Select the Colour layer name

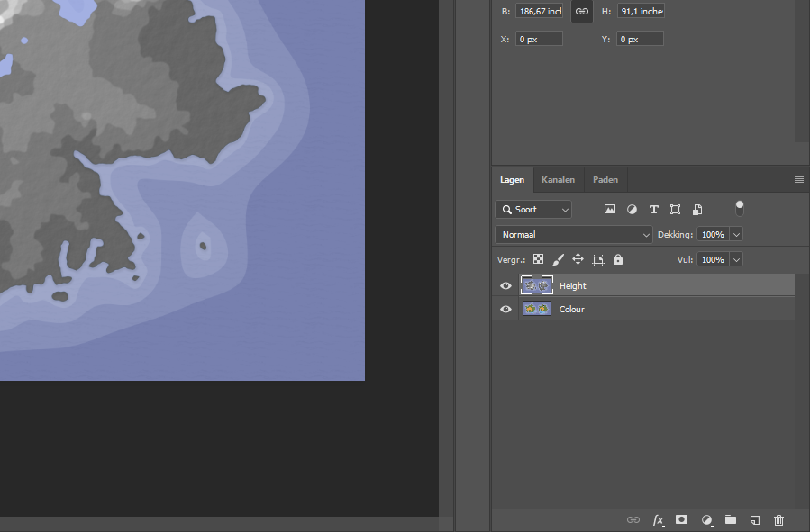[x=572, y=309]
